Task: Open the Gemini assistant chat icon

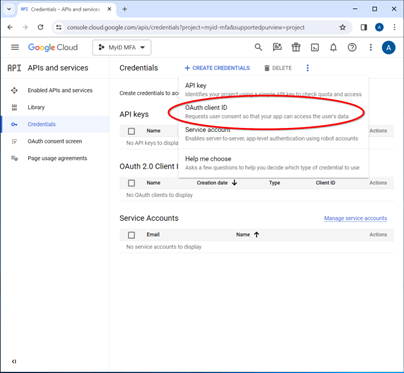Action: click(277, 47)
